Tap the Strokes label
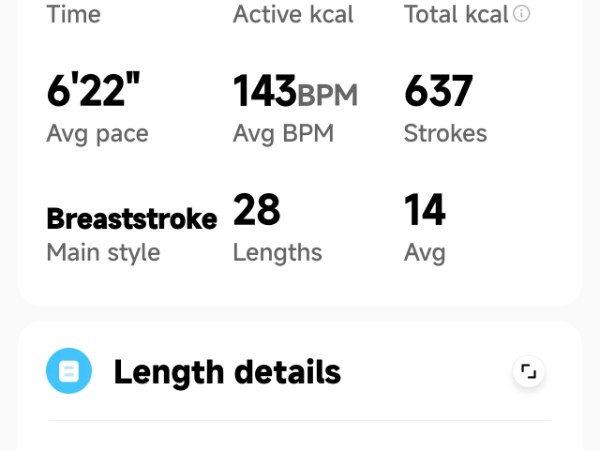Image resolution: width=600 pixels, height=450 pixels. (445, 134)
